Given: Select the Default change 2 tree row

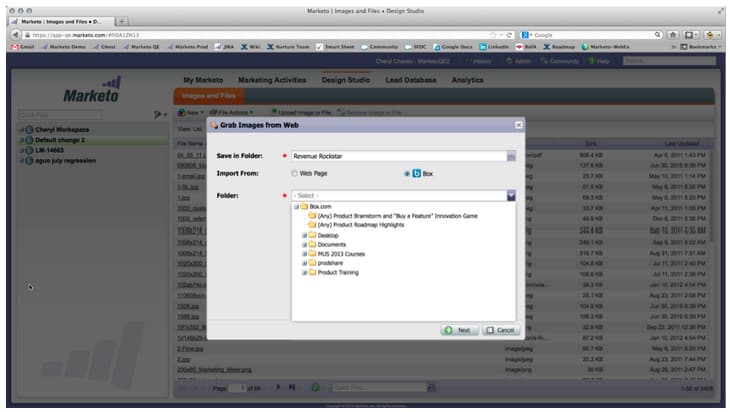Looking at the screenshot, I should (93, 140).
